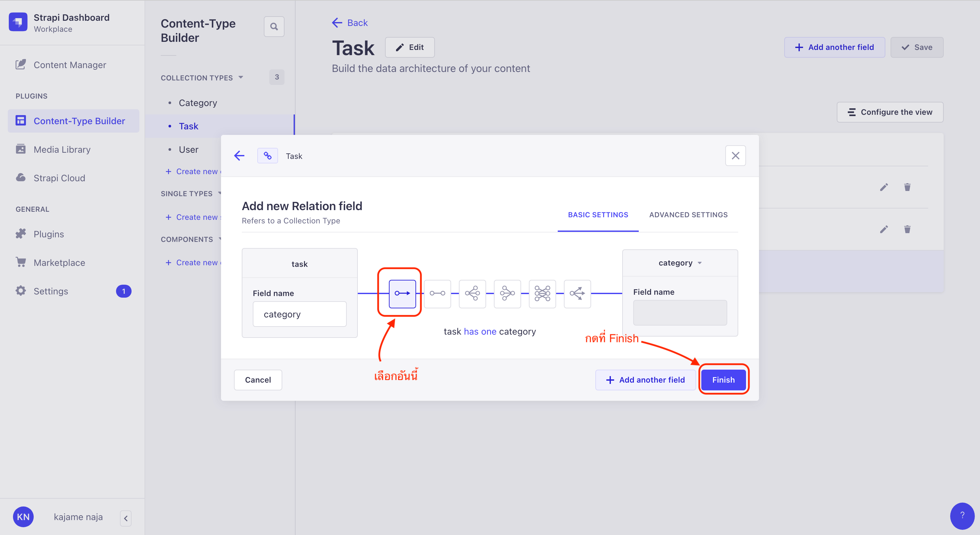Image resolution: width=980 pixels, height=535 pixels.
Task: Expand the Components section
Action: coord(191,239)
